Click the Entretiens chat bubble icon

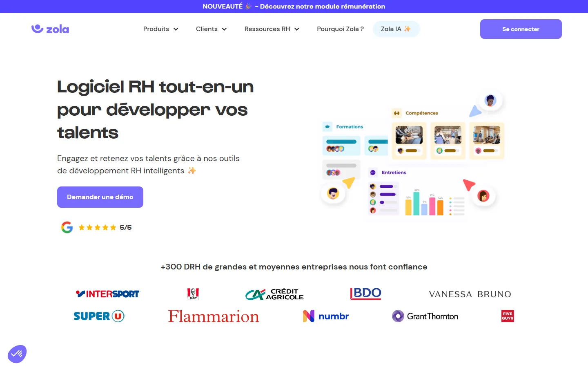[x=373, y=173]
